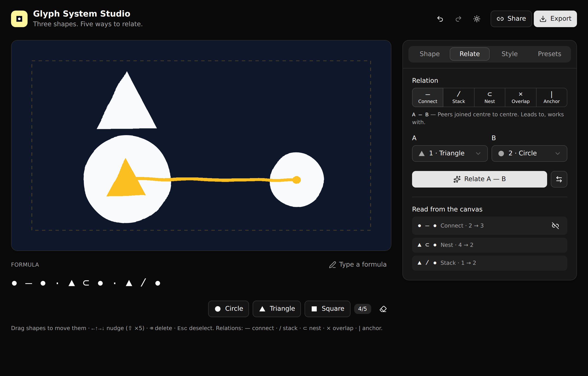Select the Nest relation option
The height and width of the screenshot is (376, 588).
[x=490, y=97]
